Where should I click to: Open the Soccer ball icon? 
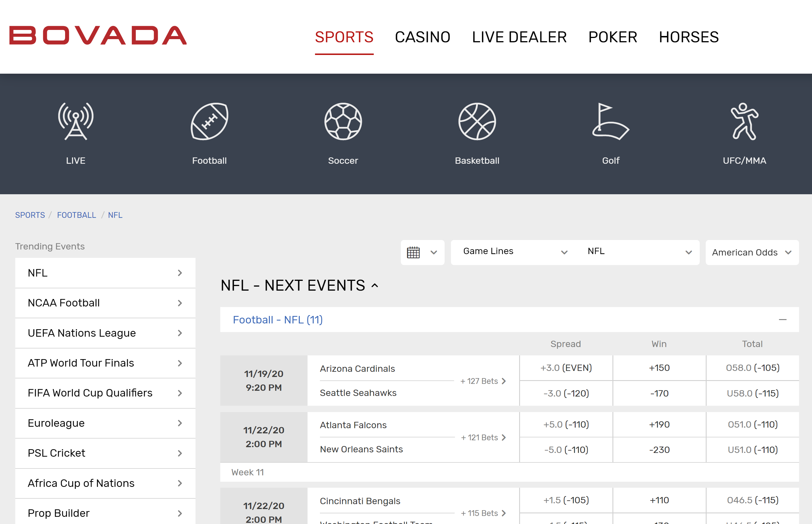point(343,121)
